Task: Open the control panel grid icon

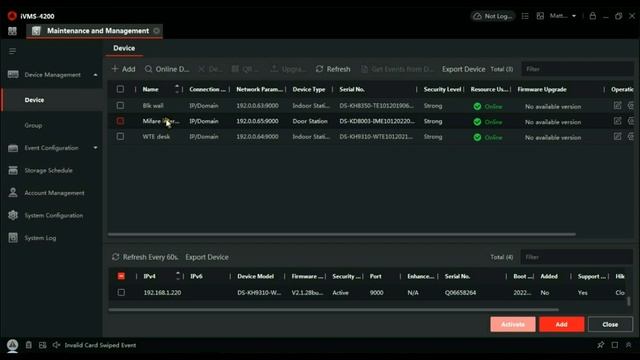Action: (12, 31)
